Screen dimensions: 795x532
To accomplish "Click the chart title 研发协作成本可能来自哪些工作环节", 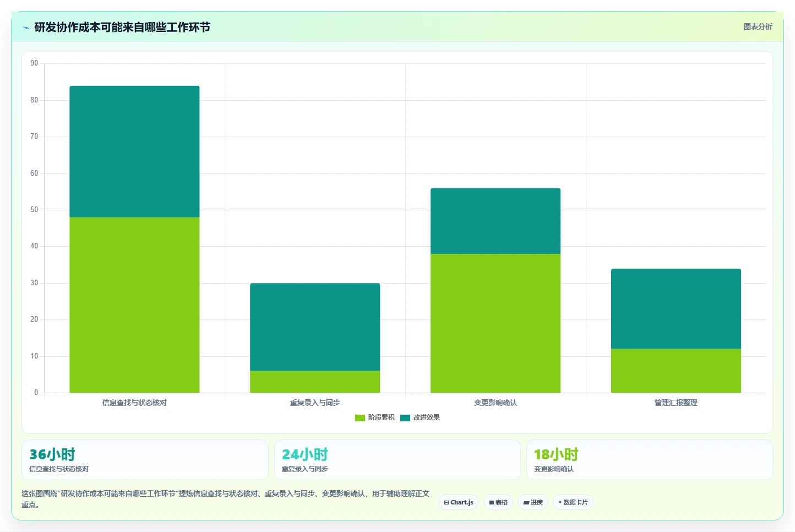I will point(122,27).
